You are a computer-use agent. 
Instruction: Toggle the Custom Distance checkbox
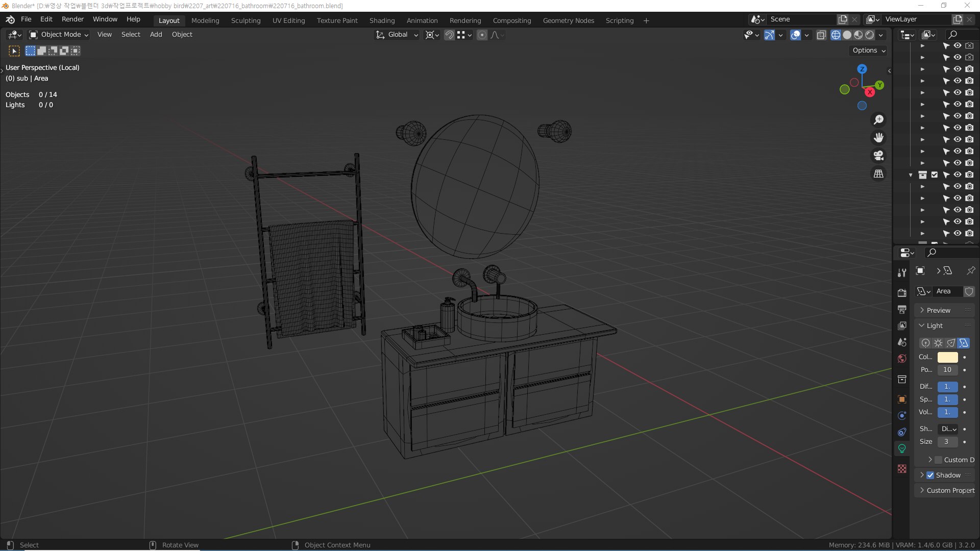point(938,460)
